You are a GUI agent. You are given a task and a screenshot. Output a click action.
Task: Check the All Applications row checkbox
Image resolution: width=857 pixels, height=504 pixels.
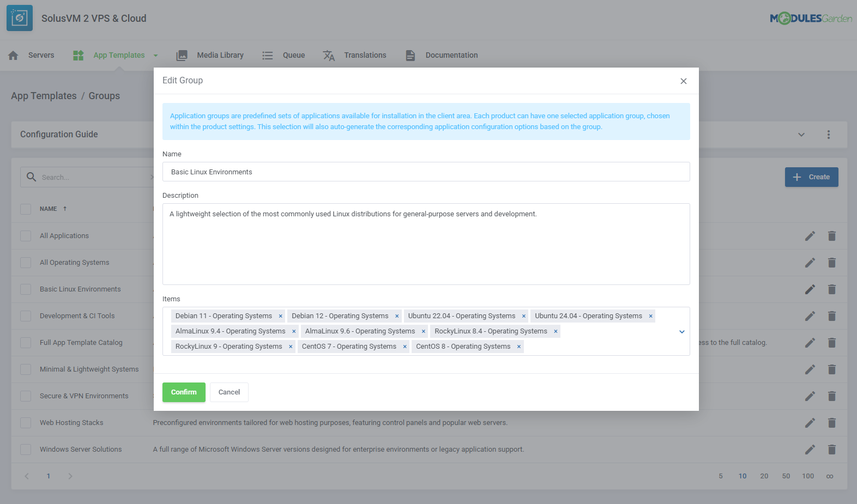point(26,236)
